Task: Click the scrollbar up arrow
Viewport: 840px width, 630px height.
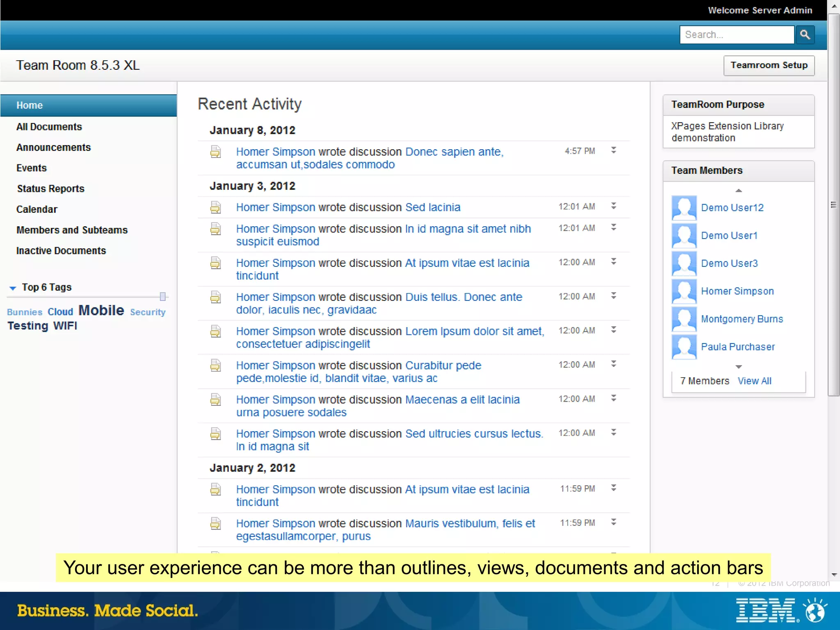Action: (833, 7)
